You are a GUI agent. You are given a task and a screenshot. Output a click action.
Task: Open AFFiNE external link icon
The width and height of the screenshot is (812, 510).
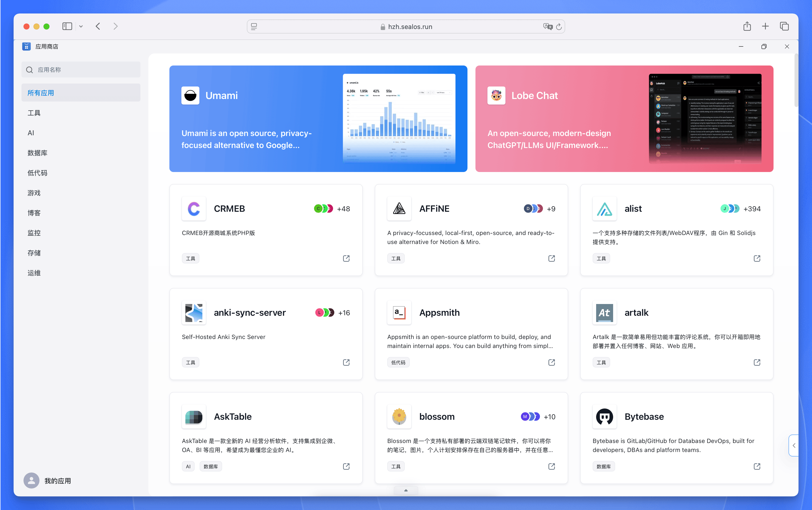[551, 258]
